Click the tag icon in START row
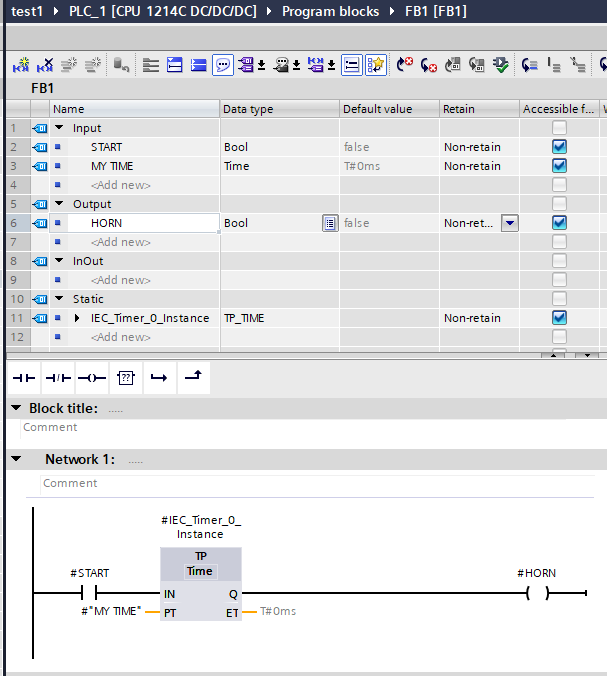607x676 pixels. coord(40,147)
